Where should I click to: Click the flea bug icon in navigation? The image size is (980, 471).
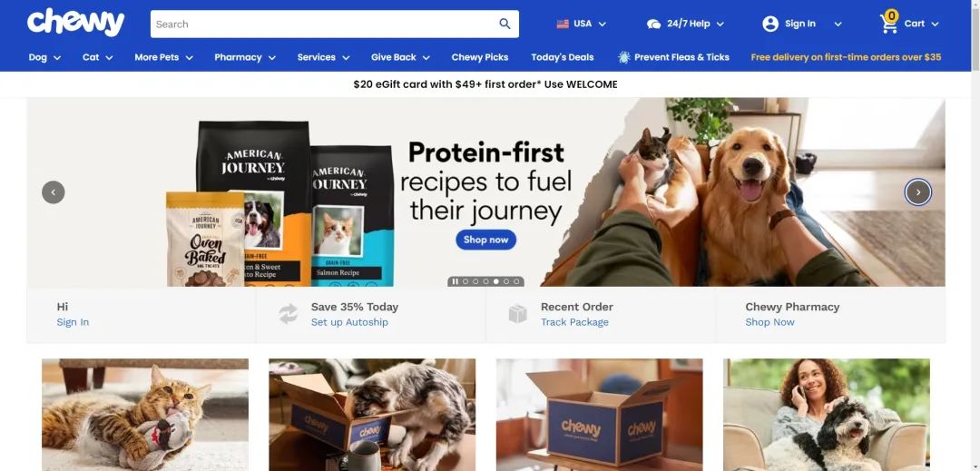pos(623,57)
